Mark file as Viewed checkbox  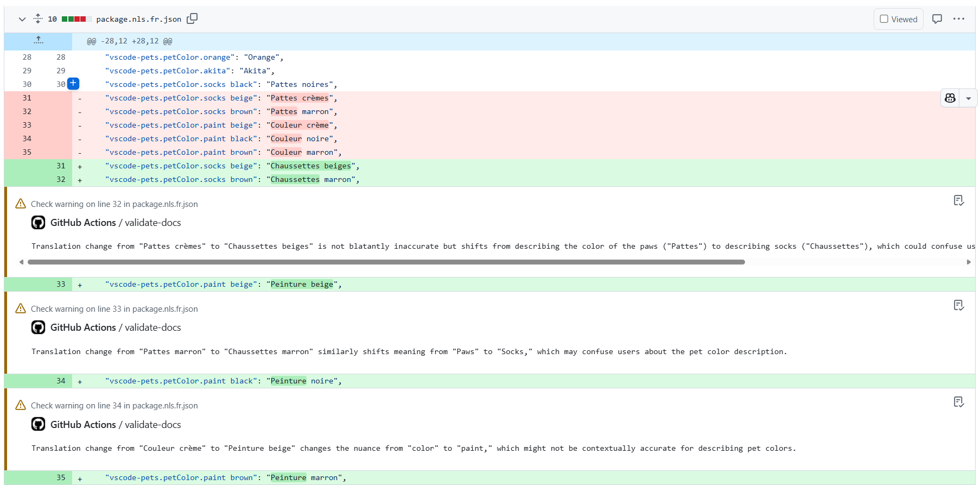pos(884,19)
